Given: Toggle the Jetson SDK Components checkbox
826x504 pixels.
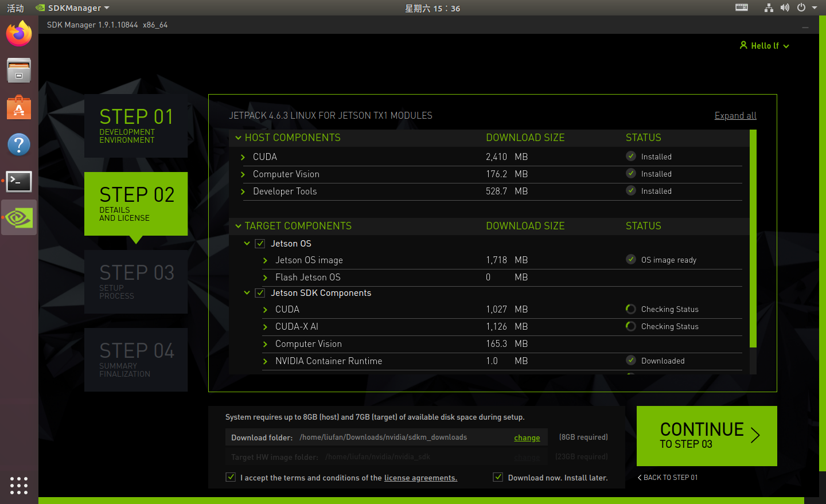Looking at the screenshot, I should tap(260, 293).
